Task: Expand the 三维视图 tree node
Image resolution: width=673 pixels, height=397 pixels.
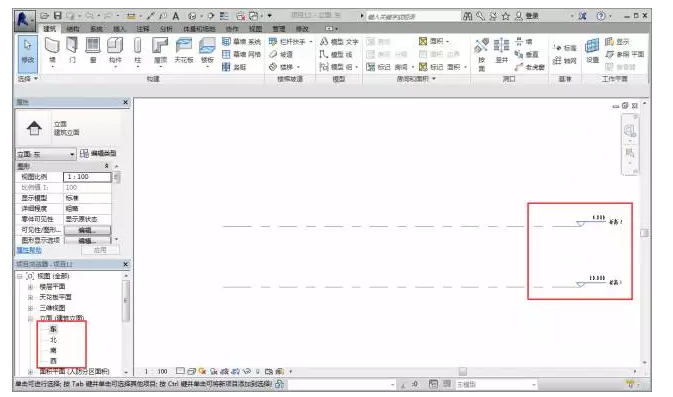Action: point(30,308)
